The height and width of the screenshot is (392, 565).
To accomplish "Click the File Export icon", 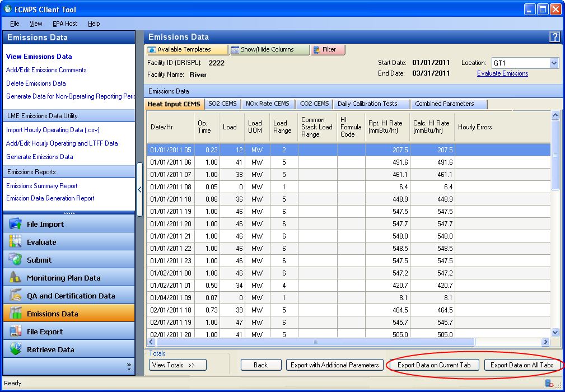I will click(x=15, y=332).
